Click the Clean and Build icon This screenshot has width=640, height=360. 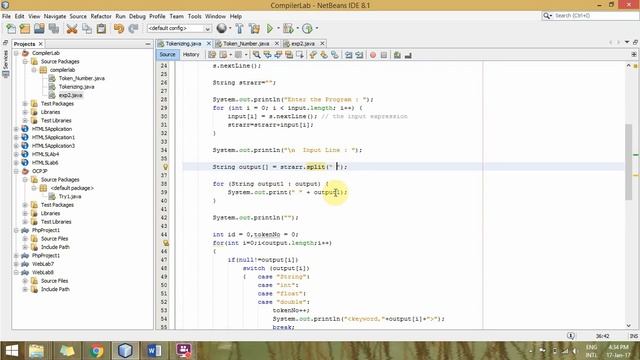tap(254, 29)
